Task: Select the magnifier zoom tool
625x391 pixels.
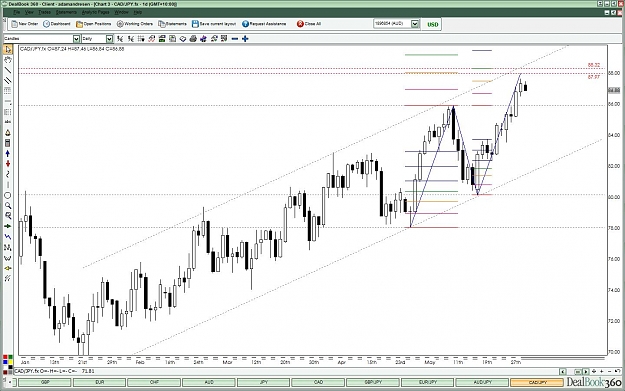Action: point(8,206)
